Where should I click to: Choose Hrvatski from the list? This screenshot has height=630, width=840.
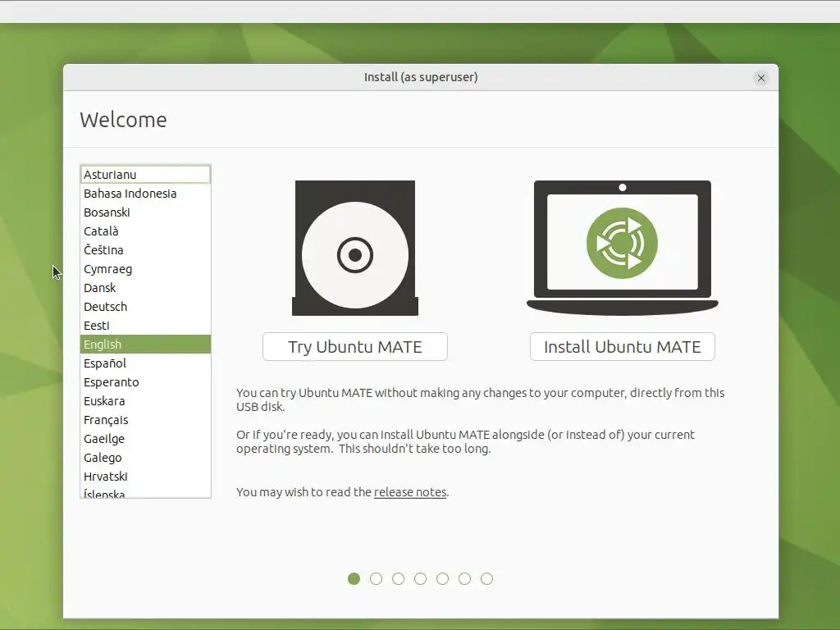click(145, 477)
